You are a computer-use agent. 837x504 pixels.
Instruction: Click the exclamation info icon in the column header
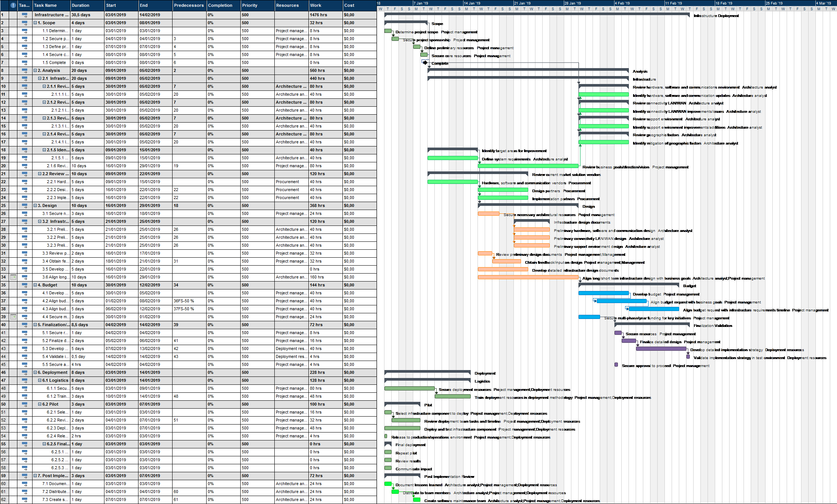(13, 5)
